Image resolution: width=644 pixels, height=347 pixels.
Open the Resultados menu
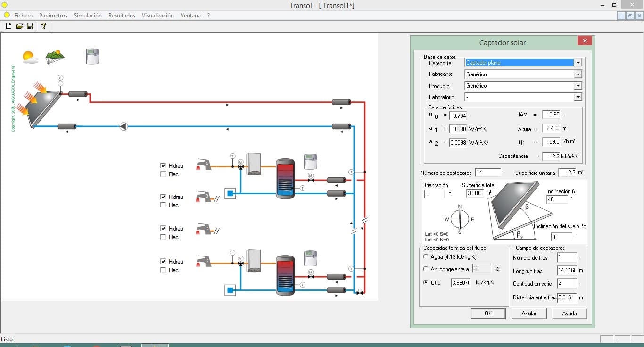point(122,16)
